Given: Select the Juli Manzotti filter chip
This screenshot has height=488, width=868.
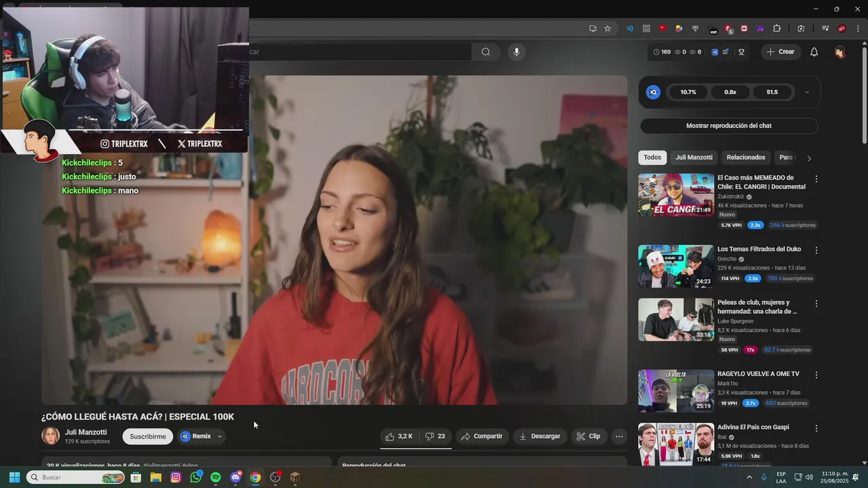Looking at the screenshot, I should 694,157.
